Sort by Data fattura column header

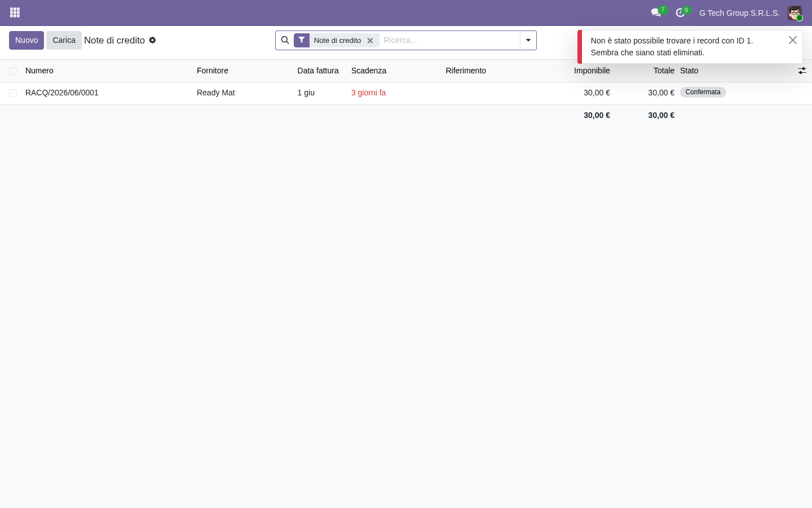click(x=318, y=71)
